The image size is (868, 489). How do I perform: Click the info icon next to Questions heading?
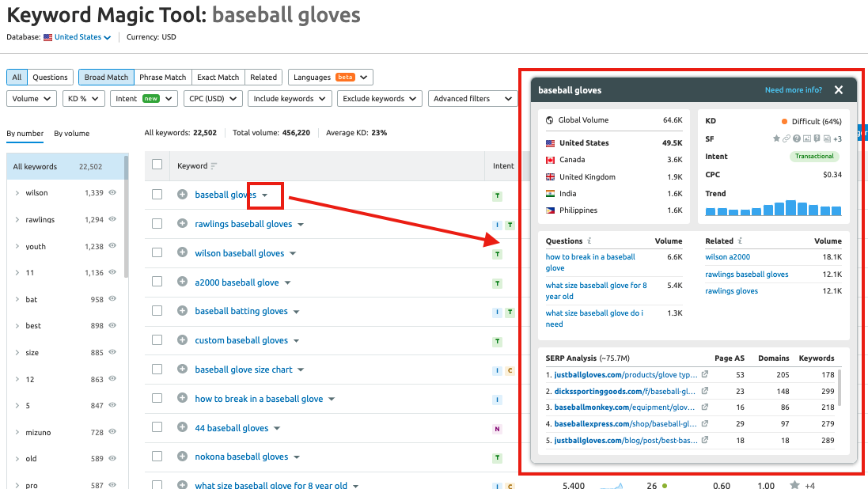click(x=589, y=241)
